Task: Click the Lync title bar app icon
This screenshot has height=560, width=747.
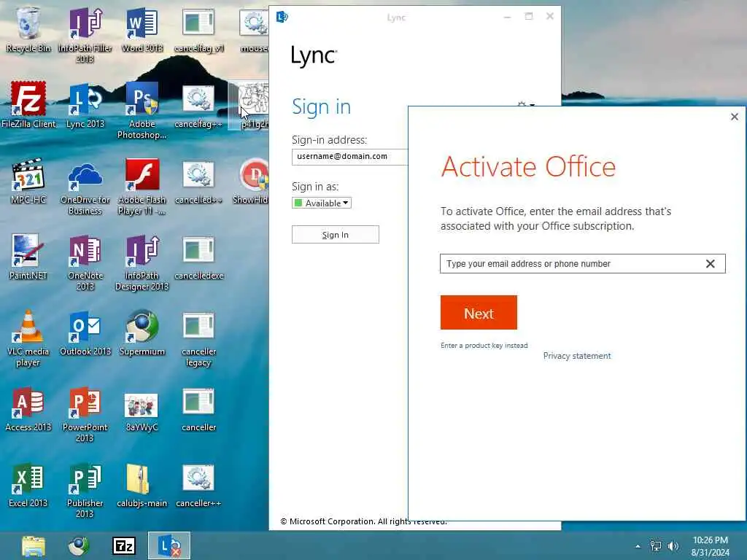Action: pos(282,17)
